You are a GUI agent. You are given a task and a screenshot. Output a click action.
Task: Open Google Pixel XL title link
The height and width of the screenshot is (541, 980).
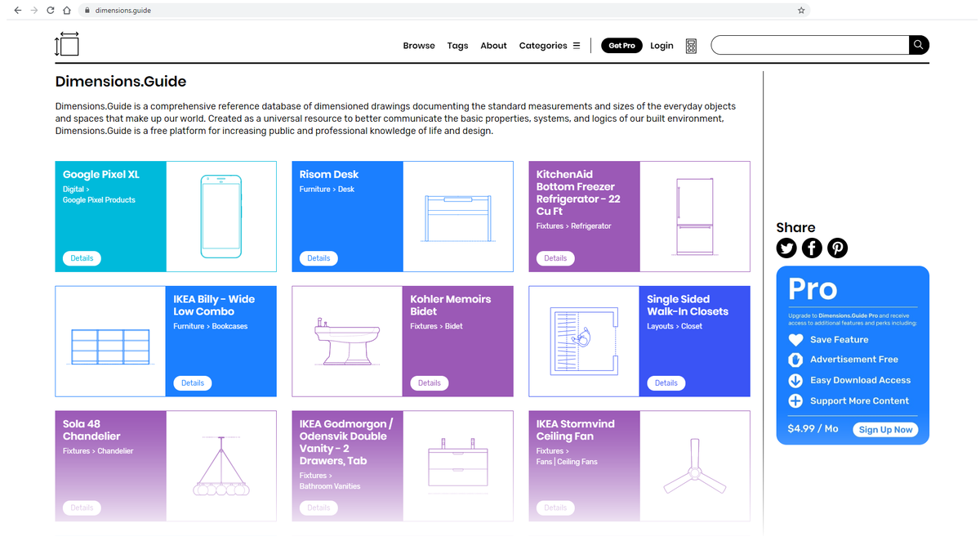(x=101, y=175)
